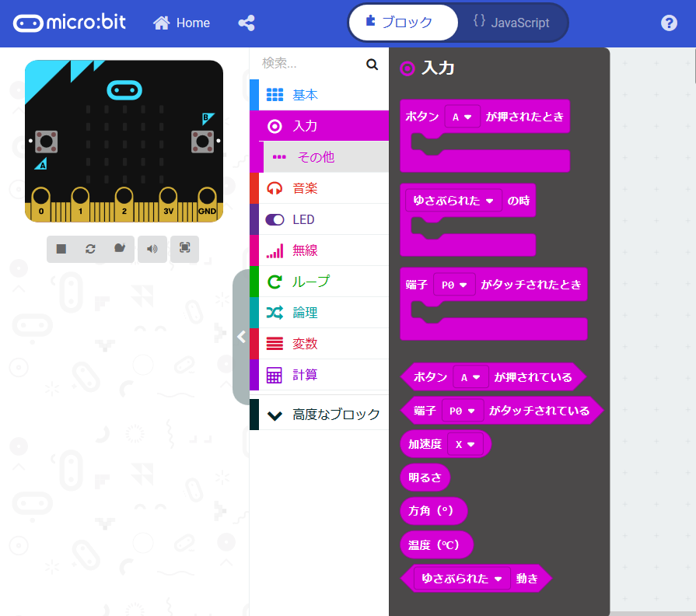Collapse the simulator panel with the arrow

pyautogui.click(x=242, y=337)
